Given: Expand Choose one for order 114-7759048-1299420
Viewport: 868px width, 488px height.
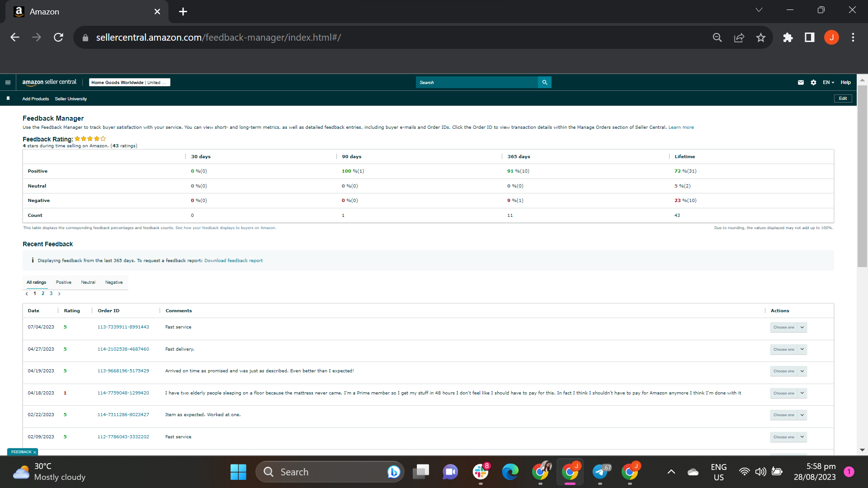Looking at the screenshot, I should [788, 393].
